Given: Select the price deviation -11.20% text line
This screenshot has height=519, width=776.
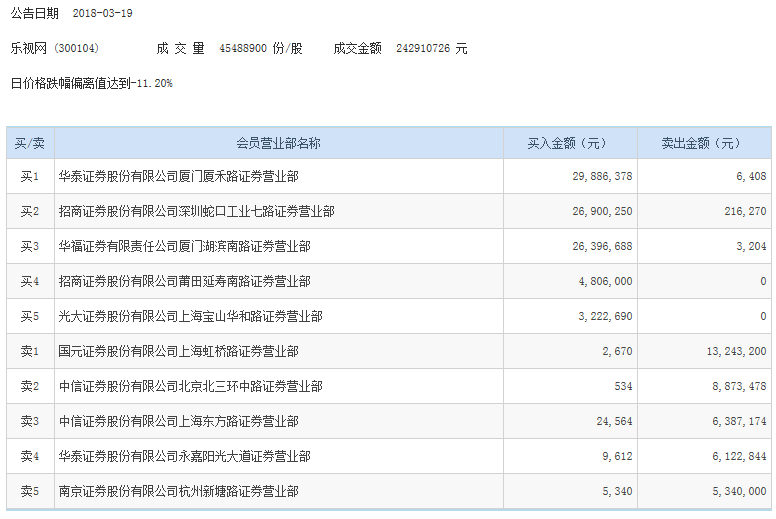Looking at the screenshot, I should point(92,83).
